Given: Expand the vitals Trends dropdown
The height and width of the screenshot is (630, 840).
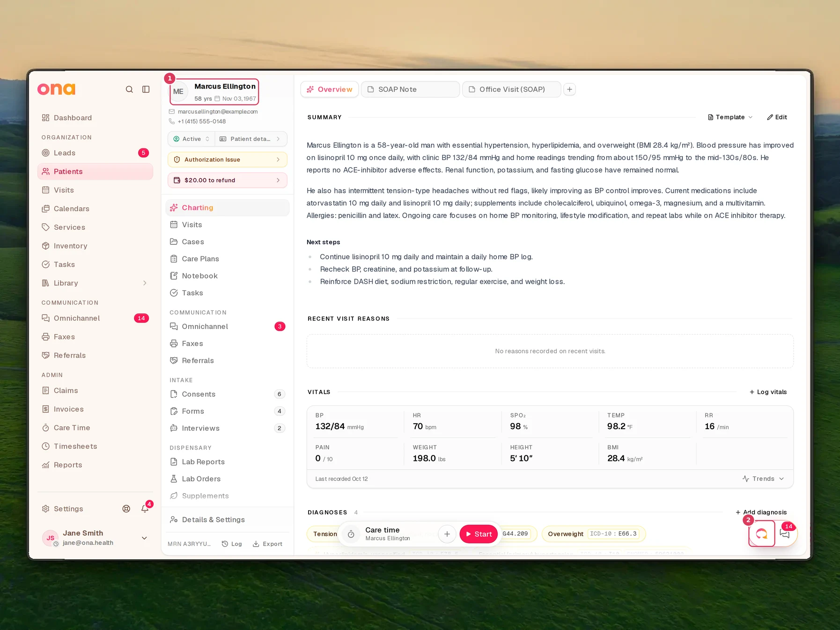Looking at the screenshot, I should pyautogui.click(x=763, y=479).
